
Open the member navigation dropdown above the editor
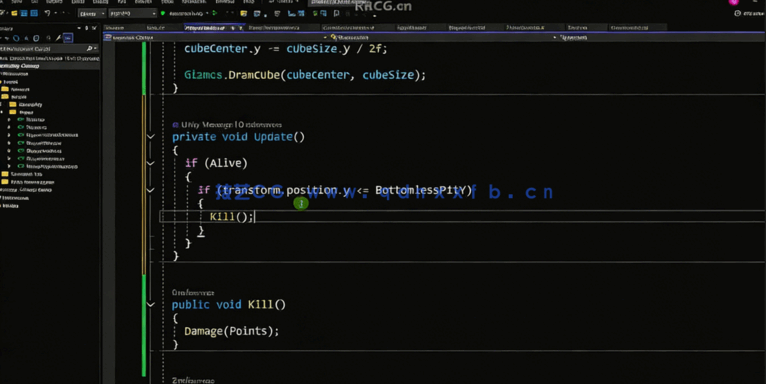coord(662,37)
